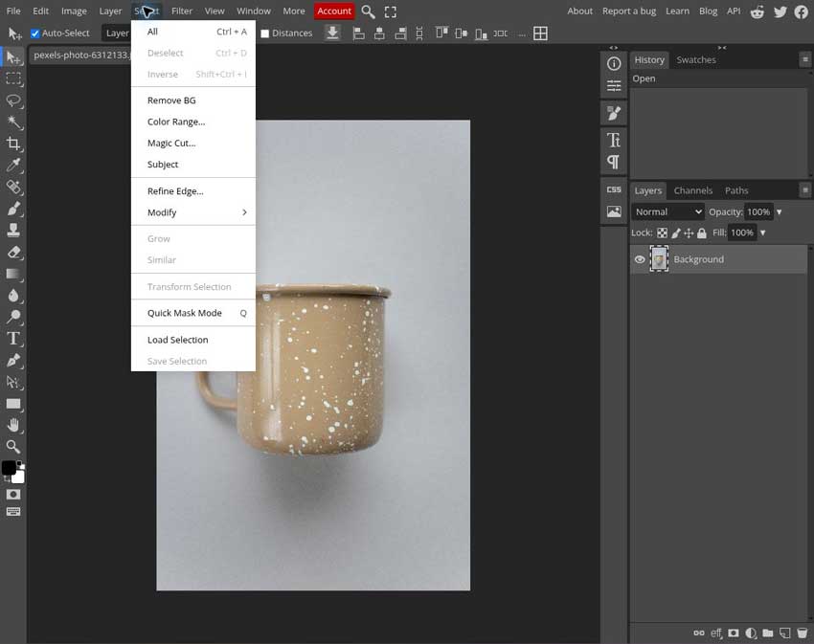
Task: Open the History panel options menu
Action: pyautogui.click(x=805, y=59)
